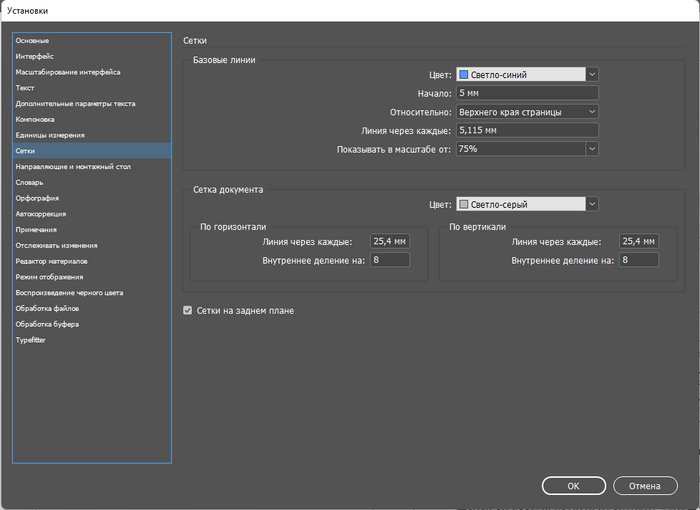Click baseline Линия через каждые 5,115 field
The image size is (700, 510).
pyautogui.click(x=526, y=130)
